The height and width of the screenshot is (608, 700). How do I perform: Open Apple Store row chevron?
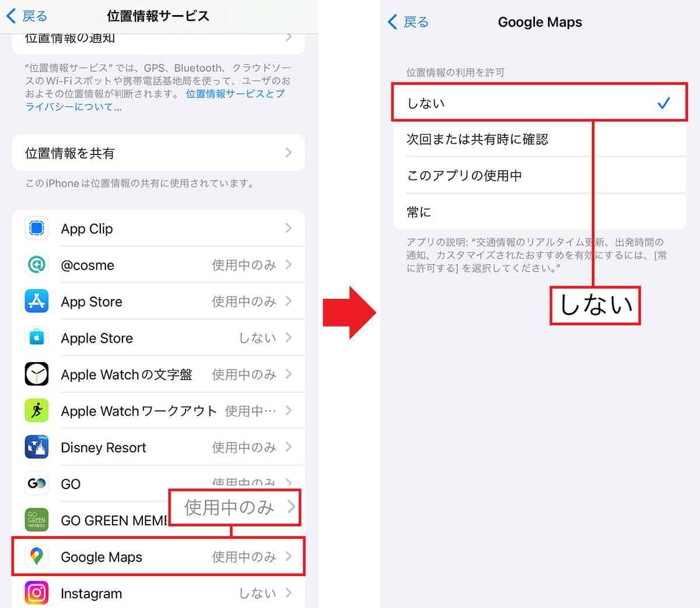click(x=289, y=338)
